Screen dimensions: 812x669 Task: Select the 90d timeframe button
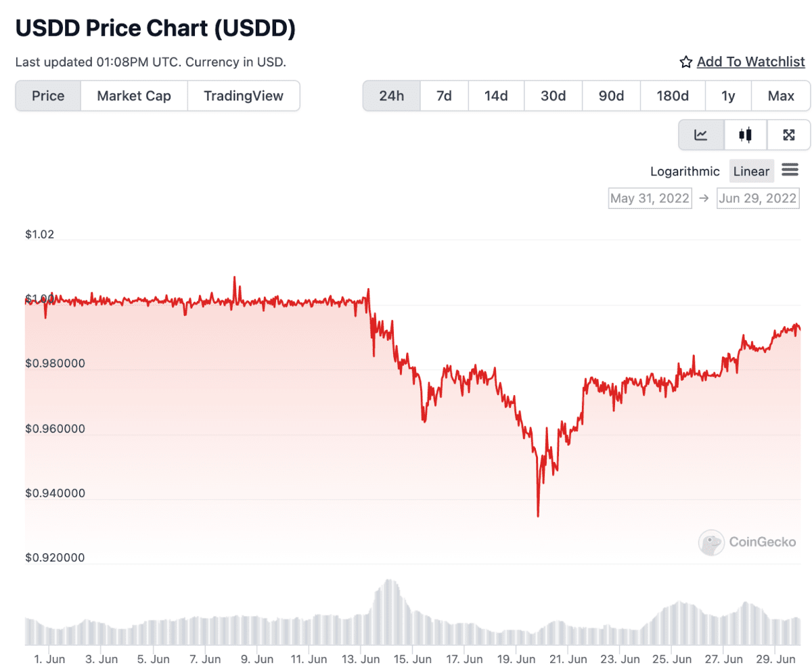pyautogui.click(x=610, y=95)
